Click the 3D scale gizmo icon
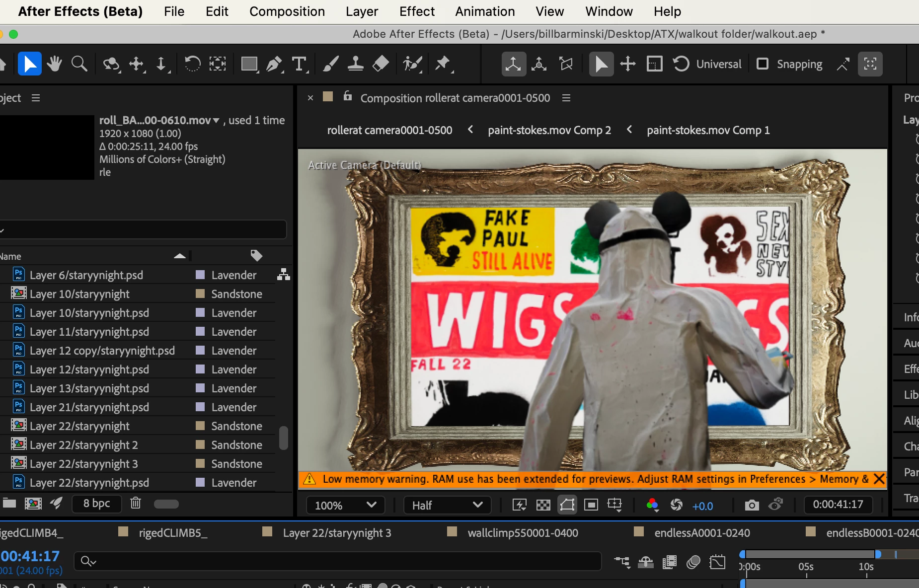 tap(654, 64)
